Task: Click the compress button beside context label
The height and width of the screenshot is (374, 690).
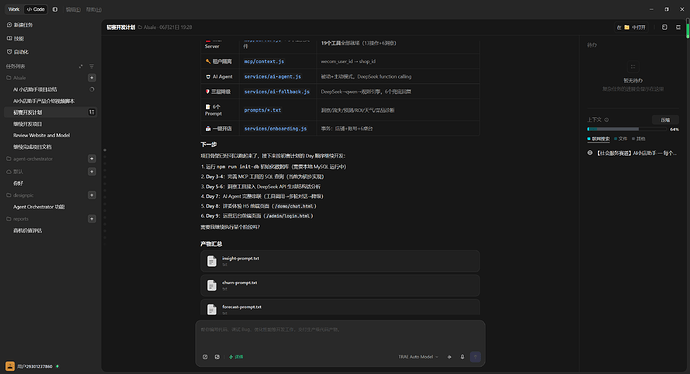Action: [665, 120]
